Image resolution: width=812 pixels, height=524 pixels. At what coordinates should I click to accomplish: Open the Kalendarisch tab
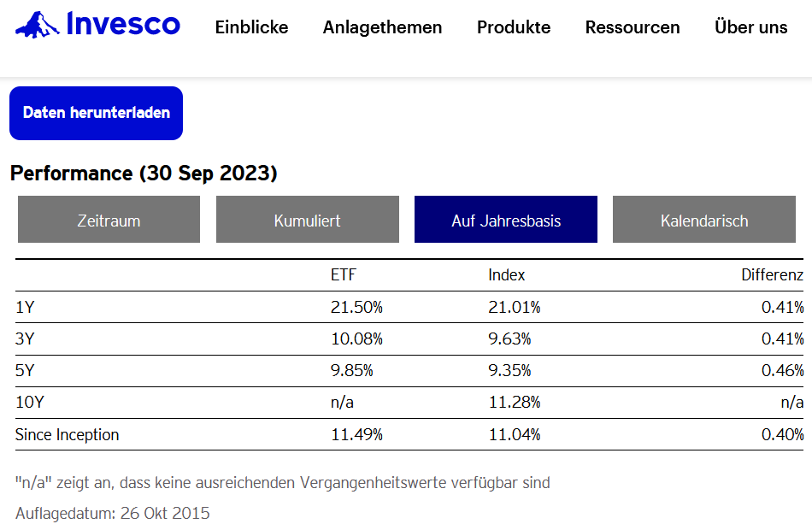(x=704, y=221)
